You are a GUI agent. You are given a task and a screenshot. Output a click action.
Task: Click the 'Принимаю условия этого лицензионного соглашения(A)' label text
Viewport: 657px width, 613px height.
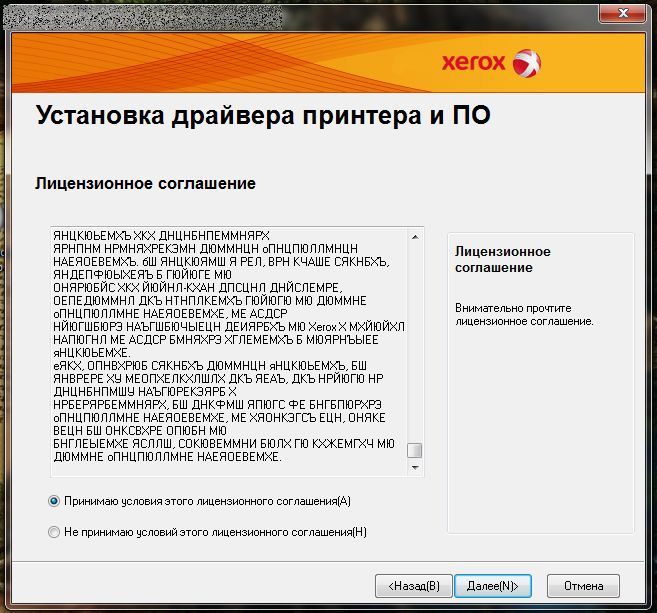(x=206, y=500)
